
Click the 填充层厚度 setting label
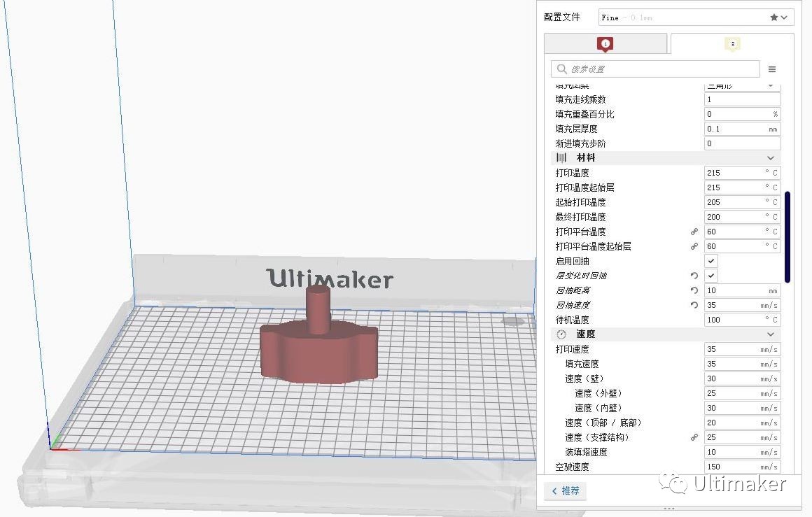[576, 129]
